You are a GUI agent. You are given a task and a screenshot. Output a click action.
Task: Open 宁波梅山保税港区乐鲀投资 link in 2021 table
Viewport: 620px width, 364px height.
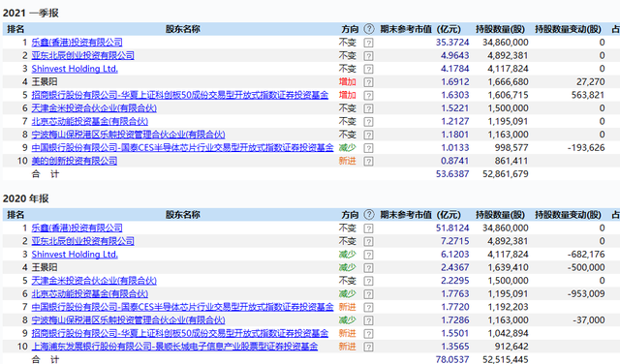128,135
